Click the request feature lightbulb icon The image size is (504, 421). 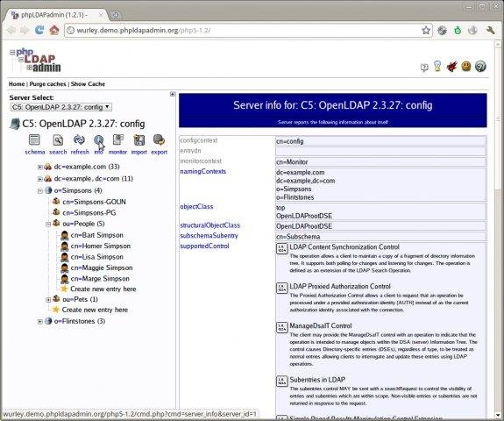tap(437, 67)
